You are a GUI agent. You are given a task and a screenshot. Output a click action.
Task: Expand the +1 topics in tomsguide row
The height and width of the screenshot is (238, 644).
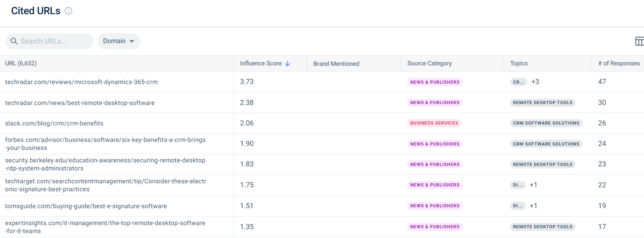(x=533, y=206)
